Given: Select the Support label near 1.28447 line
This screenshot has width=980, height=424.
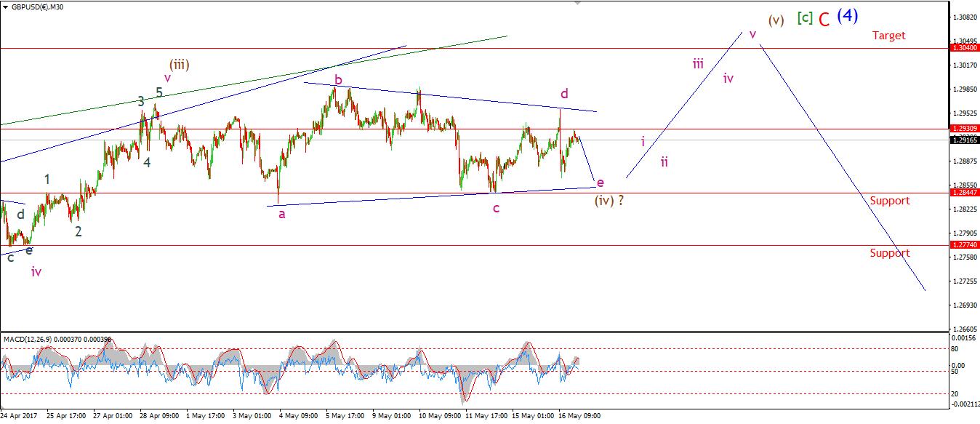Looking at the screenshot, I should pos(890,201).
